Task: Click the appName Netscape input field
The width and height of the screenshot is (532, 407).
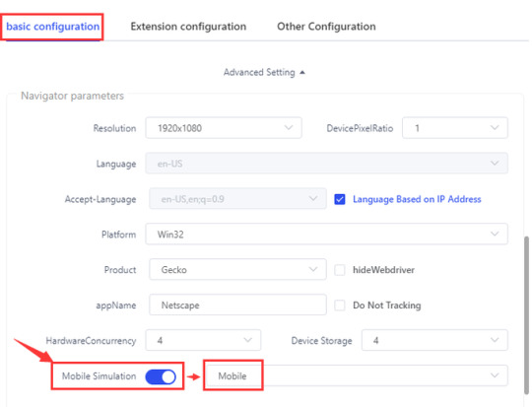Action: pyautogui.click(x=237, y=305)
